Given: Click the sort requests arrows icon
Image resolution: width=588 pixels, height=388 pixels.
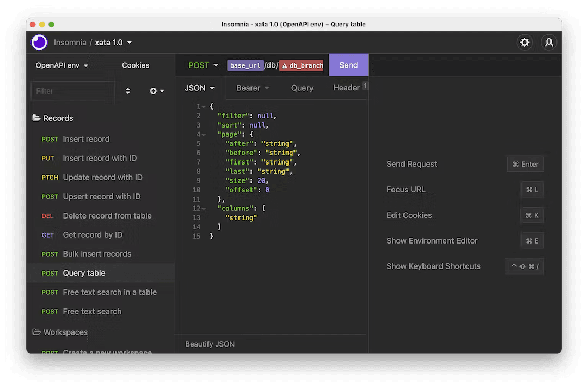Looking at the screenshot, I should click(128, 91).
